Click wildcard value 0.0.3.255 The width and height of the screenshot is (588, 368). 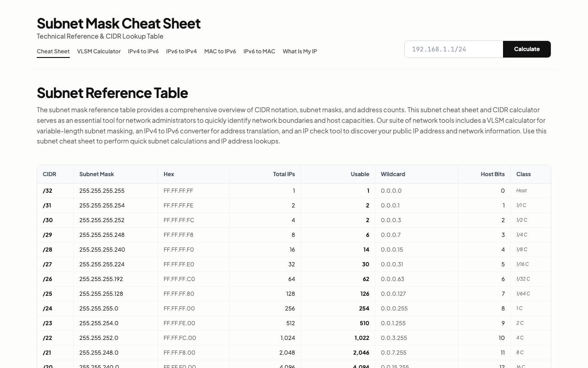(x=394, y=338)
